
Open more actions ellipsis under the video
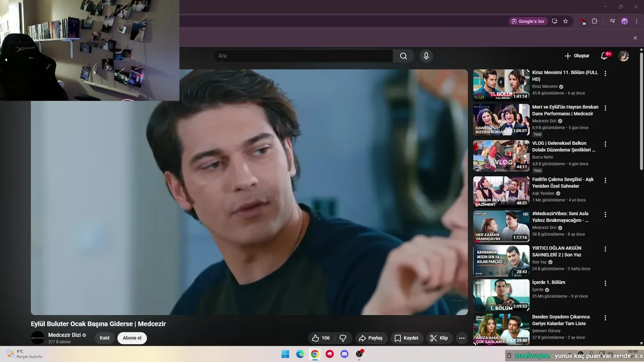click(462, 338)
